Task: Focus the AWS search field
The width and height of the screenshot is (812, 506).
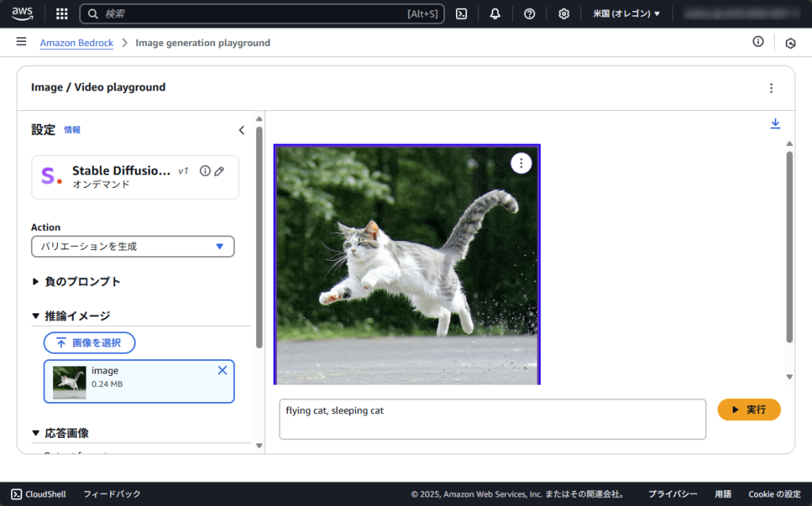Action: [262, 13]
